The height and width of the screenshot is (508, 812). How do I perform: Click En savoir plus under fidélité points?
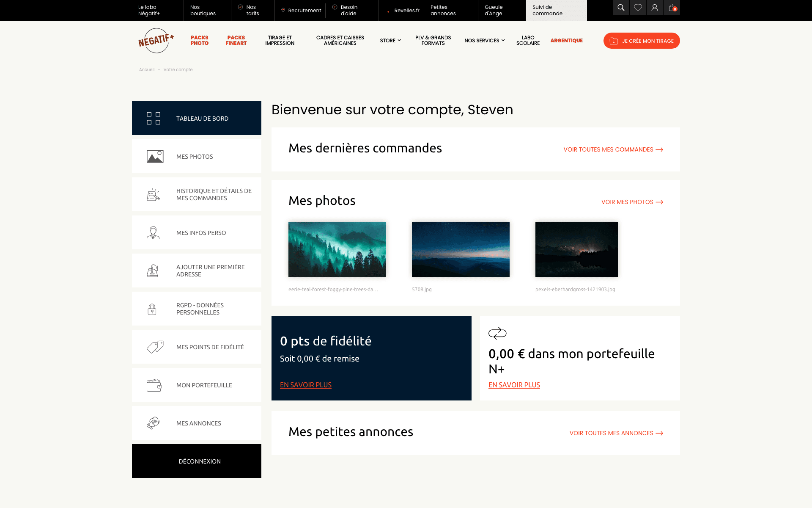pos(305,385)
